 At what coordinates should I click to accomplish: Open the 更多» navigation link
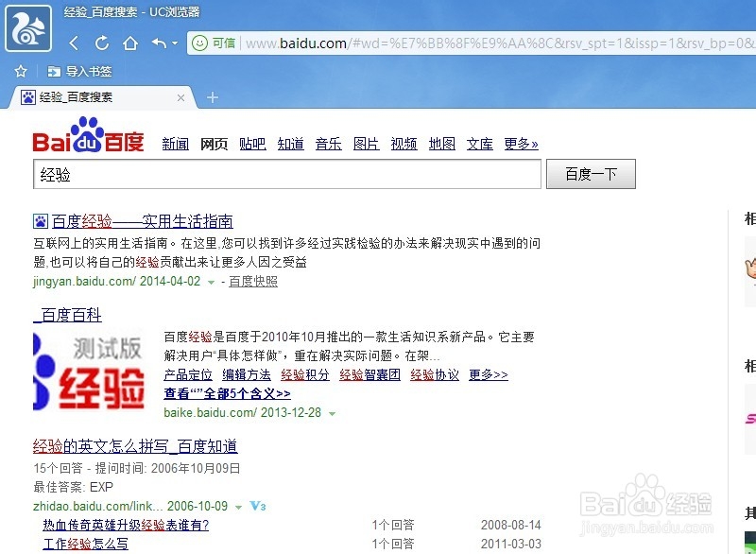[x=522, y=144]
